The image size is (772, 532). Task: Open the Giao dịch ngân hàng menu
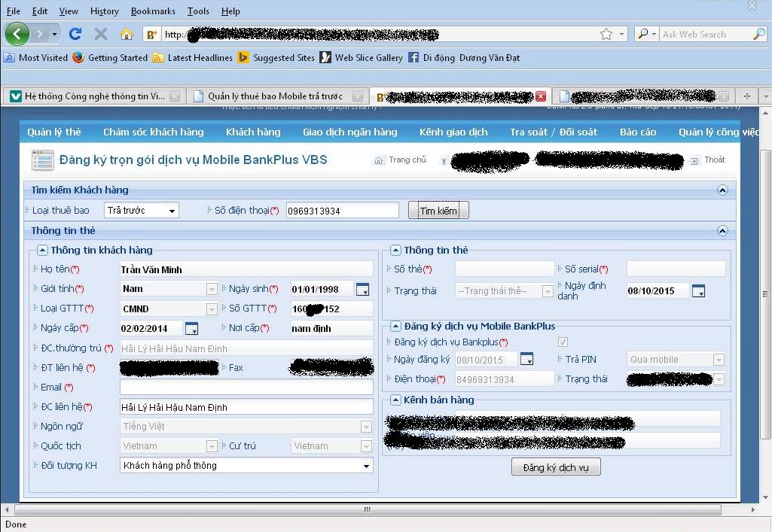(349, 132)
